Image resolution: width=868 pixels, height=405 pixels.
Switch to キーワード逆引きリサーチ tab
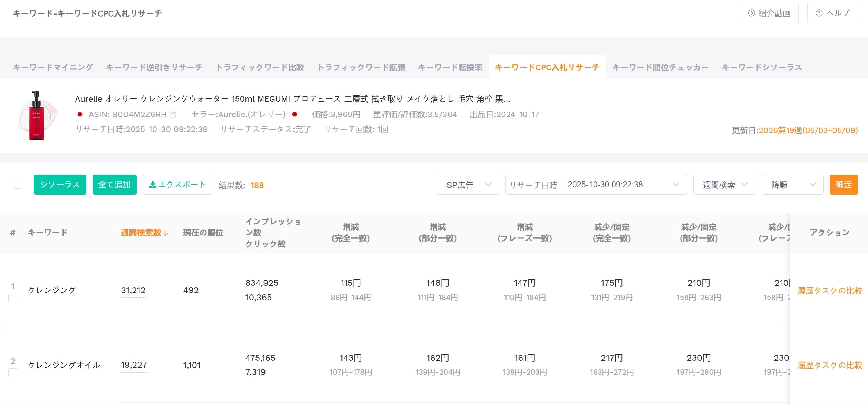(154, 67)
